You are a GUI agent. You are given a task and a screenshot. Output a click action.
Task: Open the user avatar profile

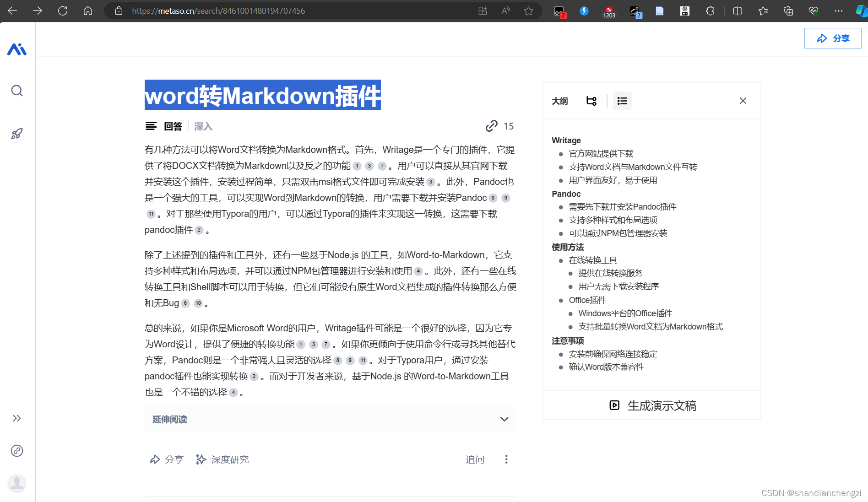click(17, 483)
